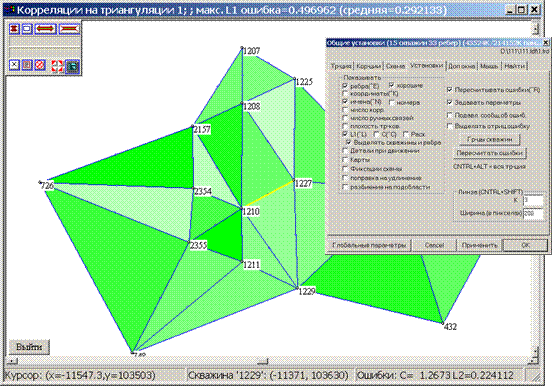Open the first tab left of Схема's neighbor
Viewport: 552px width, 386px height.
pos(341,66)
